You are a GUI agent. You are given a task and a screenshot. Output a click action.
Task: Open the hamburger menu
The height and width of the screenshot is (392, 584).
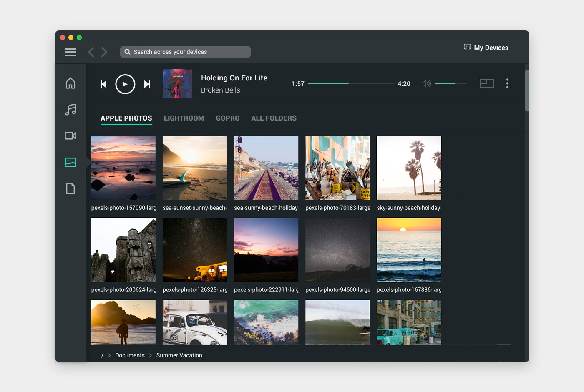pyautogui.click(x=70, y=52)
